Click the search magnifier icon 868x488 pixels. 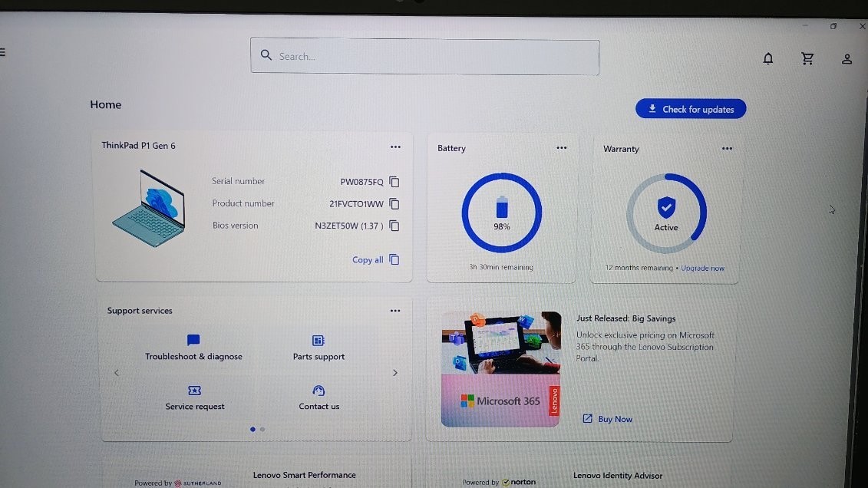tap(266, 55)
